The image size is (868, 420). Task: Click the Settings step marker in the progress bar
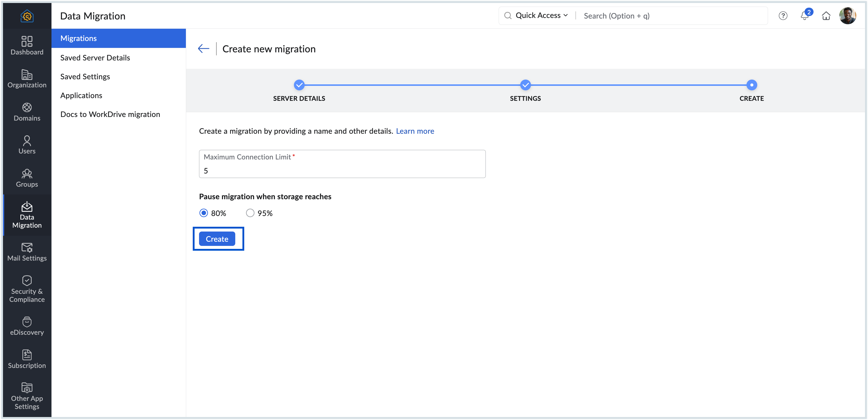525,85
